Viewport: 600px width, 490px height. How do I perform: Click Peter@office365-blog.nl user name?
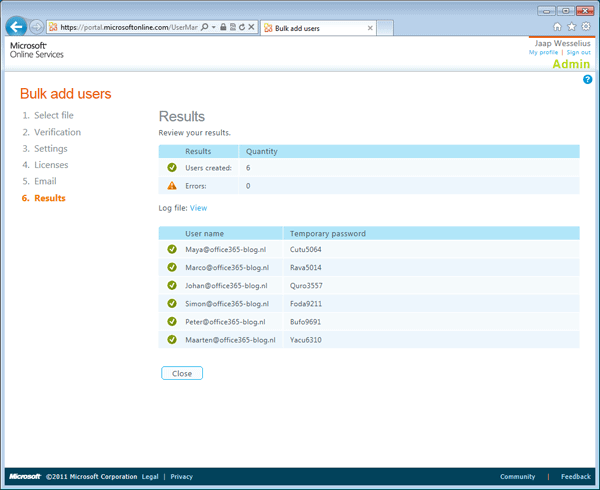(x=225, y=322)
